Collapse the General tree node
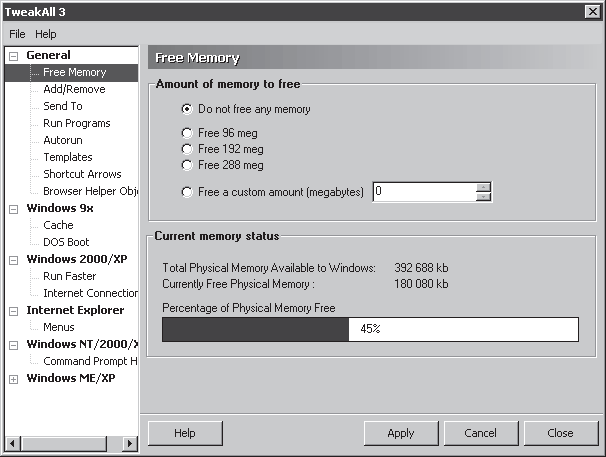Image resolution: width=606 pixels, height=457 pixels. coord(14,56)
